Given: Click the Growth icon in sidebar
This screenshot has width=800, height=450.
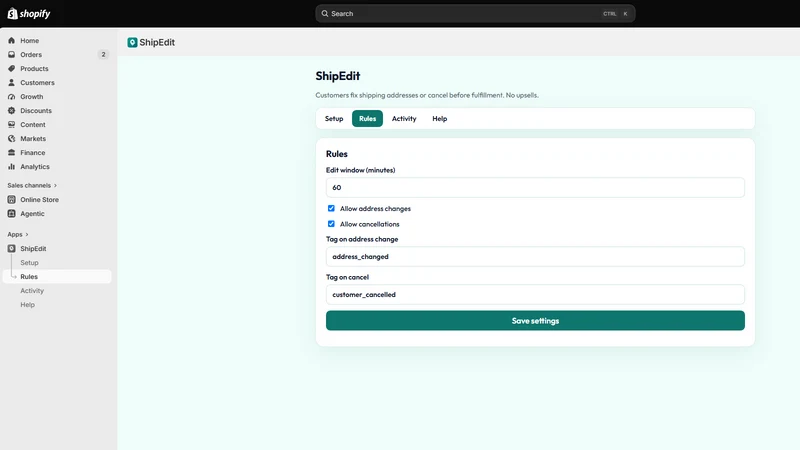Looking at the screenshot, I should [11, 96].
